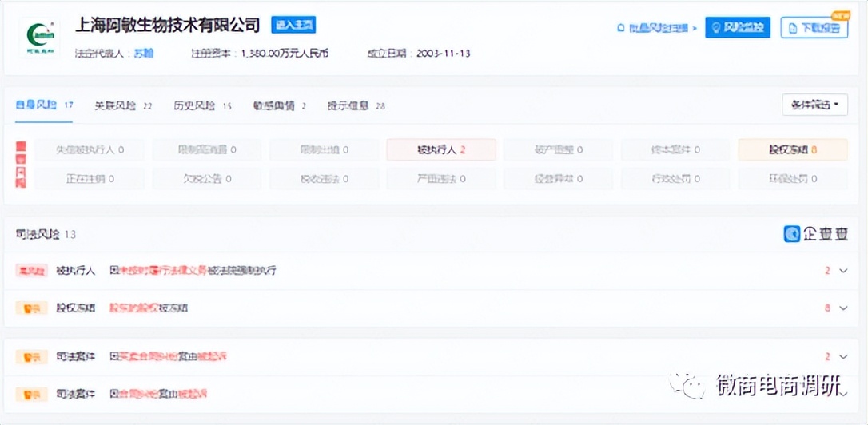Click the company logo thumbnail
The height and width of the screenshot is (425, 868).
pyautogui.click(x=41, y=38)
